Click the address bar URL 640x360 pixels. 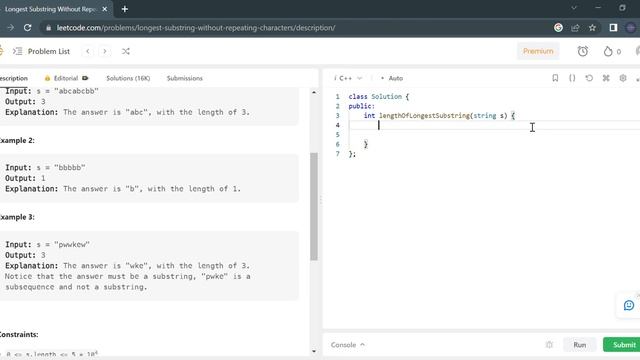coord(196,28)
